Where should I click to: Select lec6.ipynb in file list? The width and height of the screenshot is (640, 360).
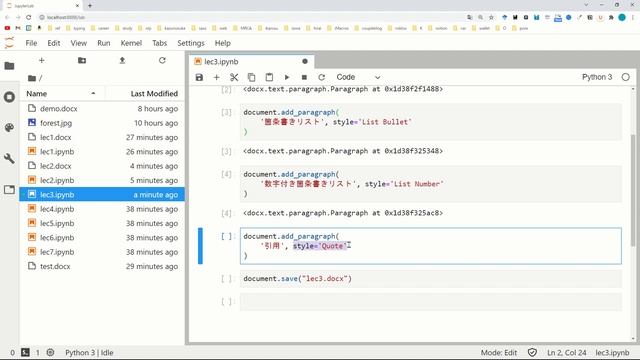(x=102, y=238)
